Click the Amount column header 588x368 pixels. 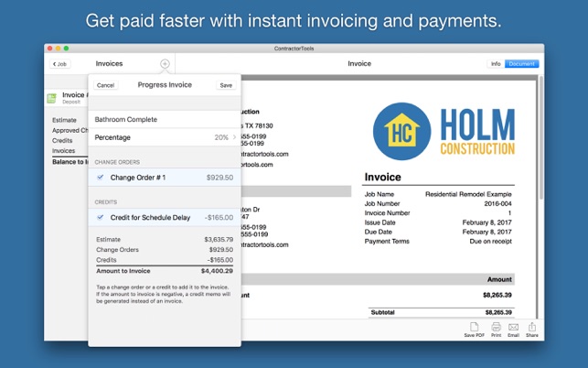499,279
